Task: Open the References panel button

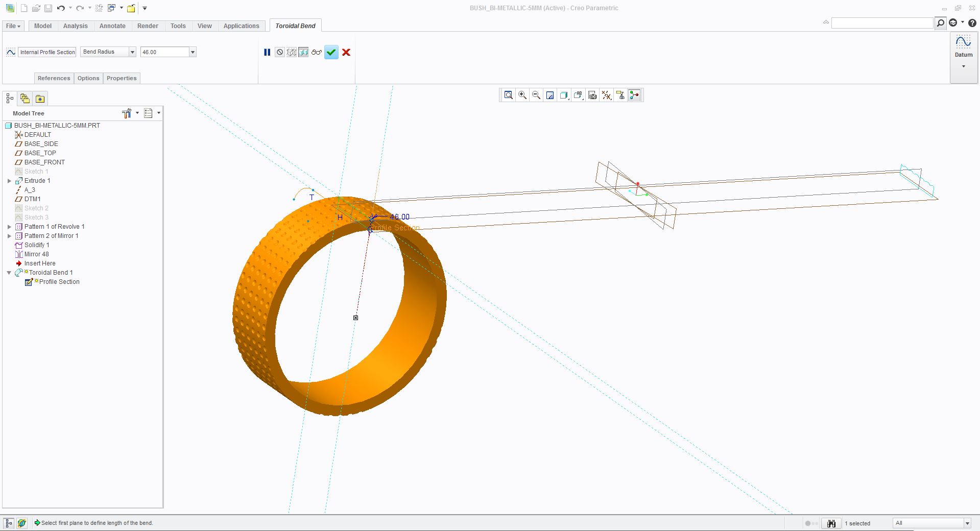Action: point(54,78)
